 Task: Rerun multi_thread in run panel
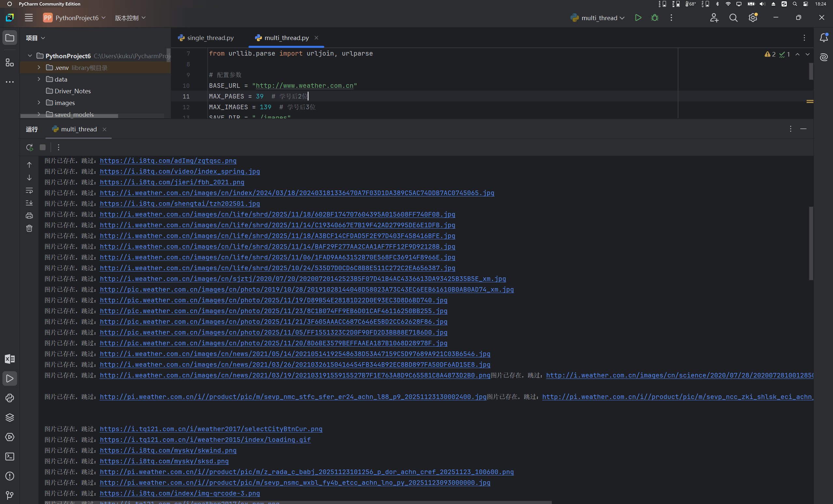pos(29,147)
